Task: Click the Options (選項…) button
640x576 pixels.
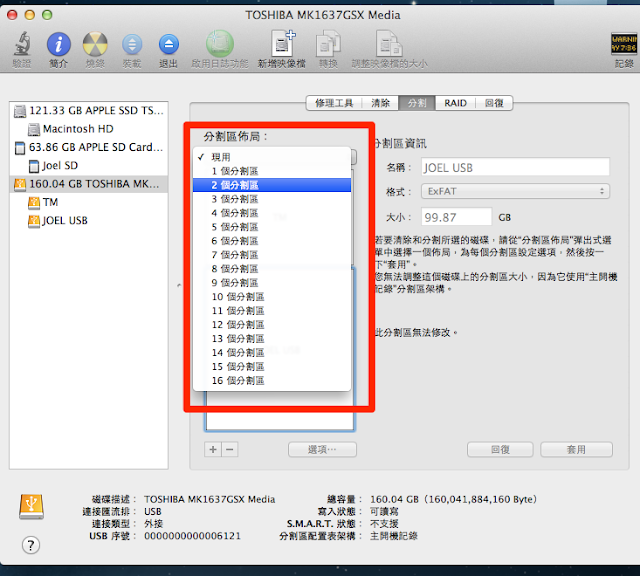Action: click(x=322, y=449)
